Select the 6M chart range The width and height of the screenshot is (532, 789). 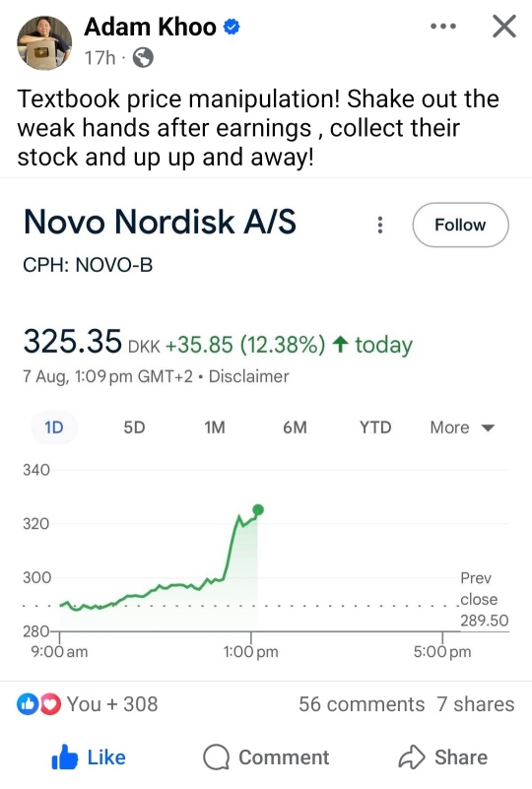pos(295,427)
